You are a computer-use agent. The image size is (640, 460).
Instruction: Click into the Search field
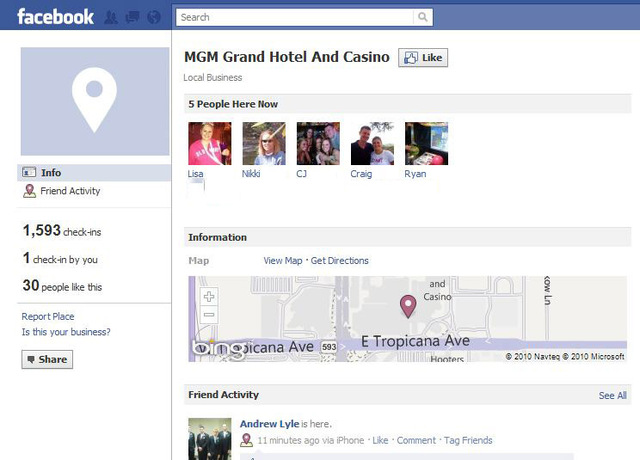pos(295,17)
